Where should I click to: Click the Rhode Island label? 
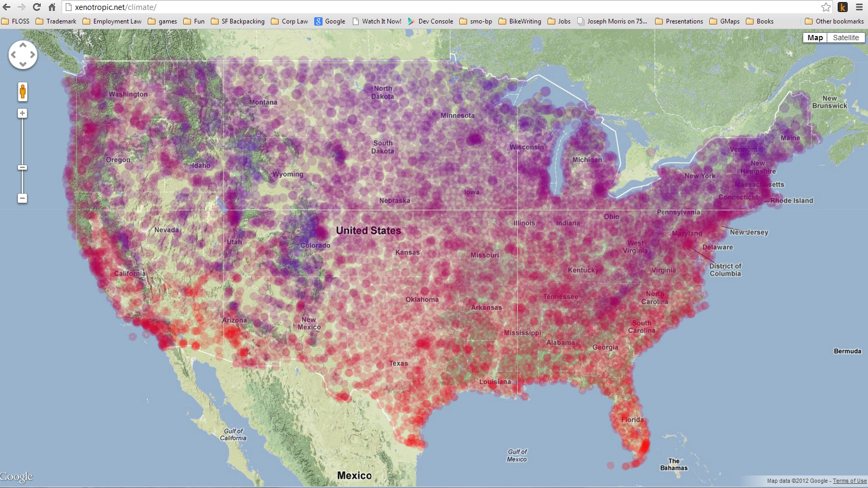coord(791,200)
